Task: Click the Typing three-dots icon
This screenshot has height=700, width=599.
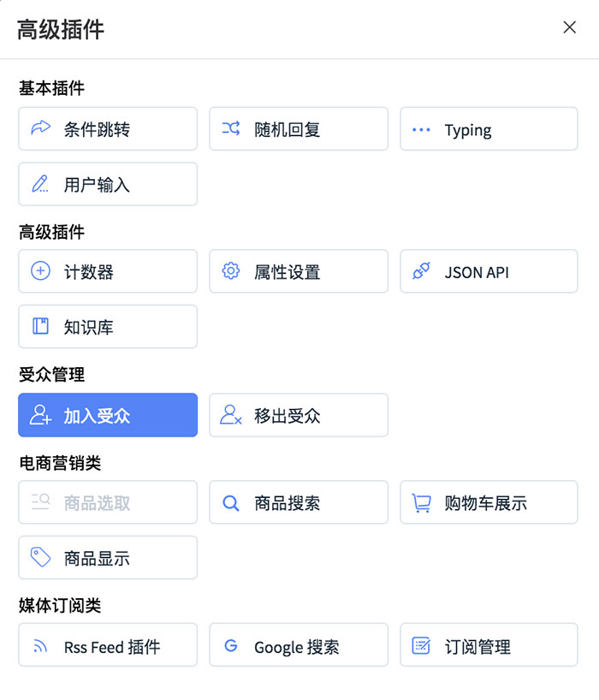Action: [x=421, y=129]
